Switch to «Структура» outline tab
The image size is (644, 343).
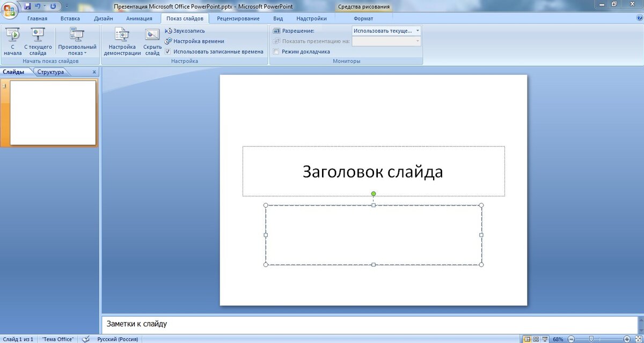coord(50,72)
